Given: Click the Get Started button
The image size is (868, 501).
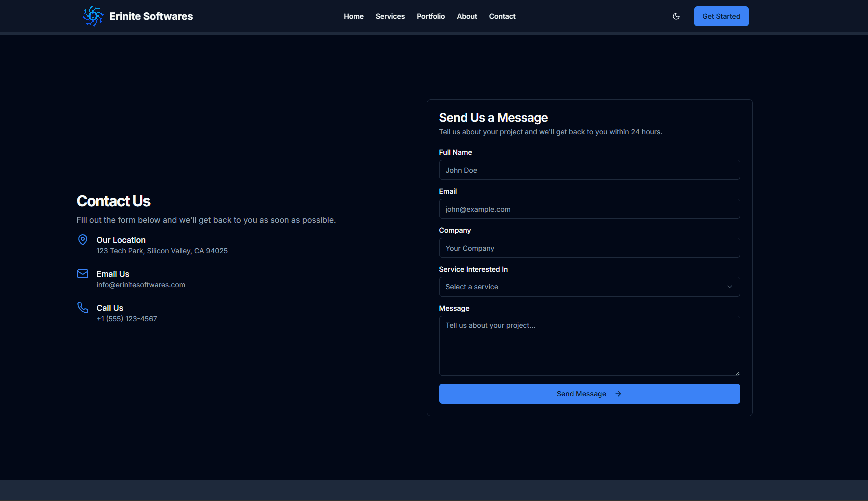Looking at the screenshot, I should pos(721,16).
